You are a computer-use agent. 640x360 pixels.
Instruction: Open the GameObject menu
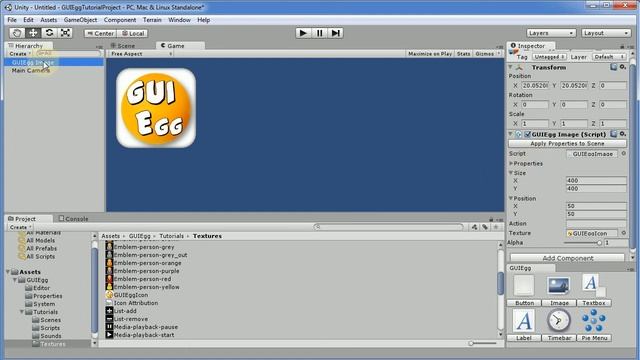(80, 20)
